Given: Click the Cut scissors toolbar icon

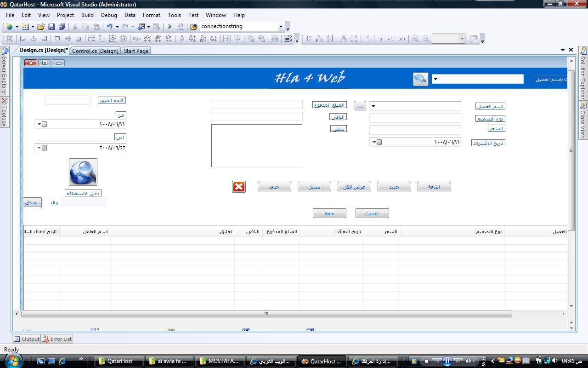Looking at the screenshot, I should point(75,27).
